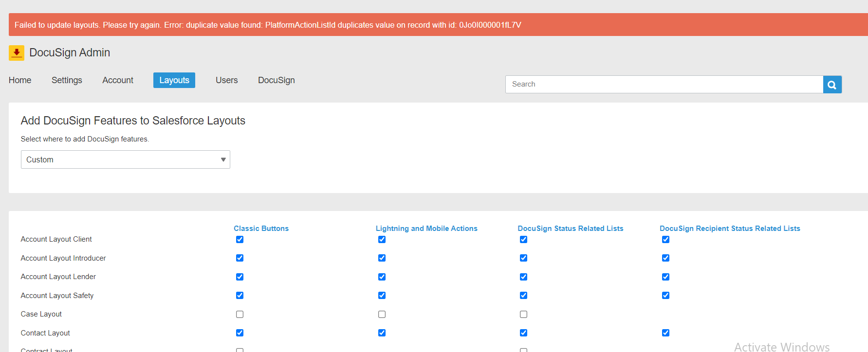Click the blue search magnifier button

click(832, 85)
